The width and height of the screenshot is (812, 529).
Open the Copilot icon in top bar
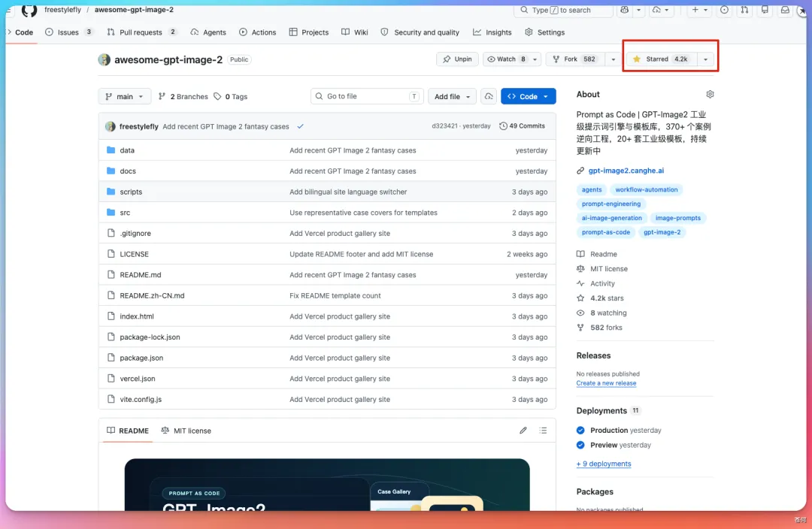click(x=625, y=10)
